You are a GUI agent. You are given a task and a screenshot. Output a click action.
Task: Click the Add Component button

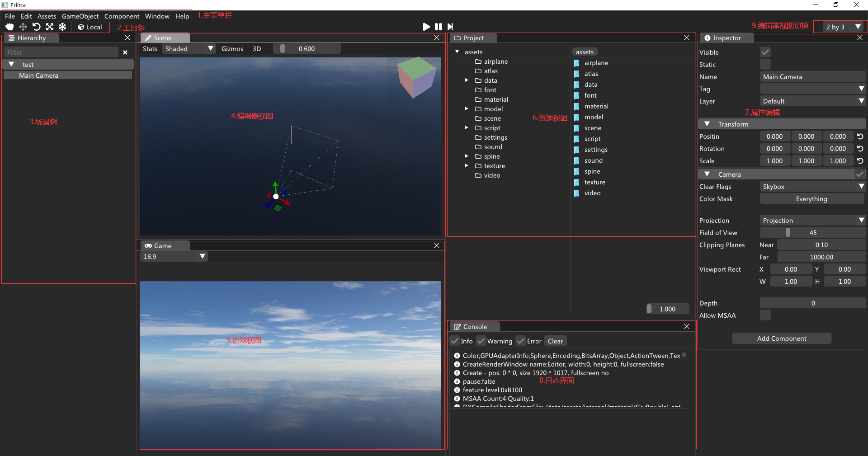781,338
